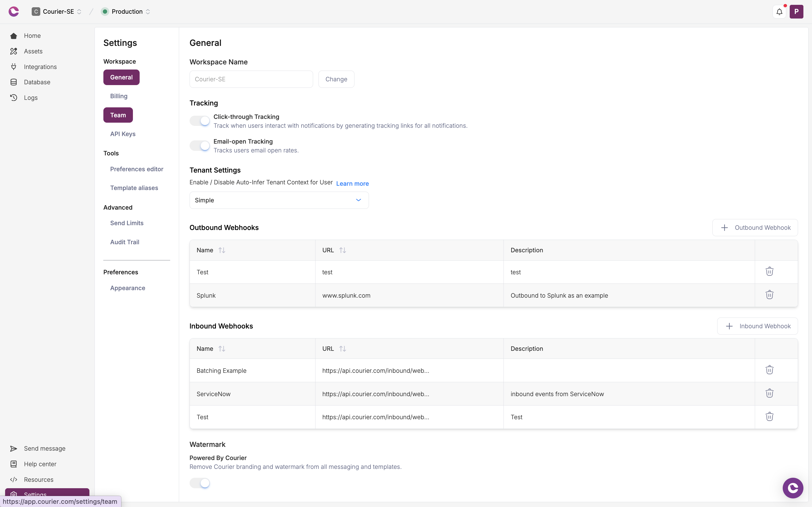The width and height of the screenshot is (812, 507).
Task: Click the Change workspace name button
Action: point(336,79)
